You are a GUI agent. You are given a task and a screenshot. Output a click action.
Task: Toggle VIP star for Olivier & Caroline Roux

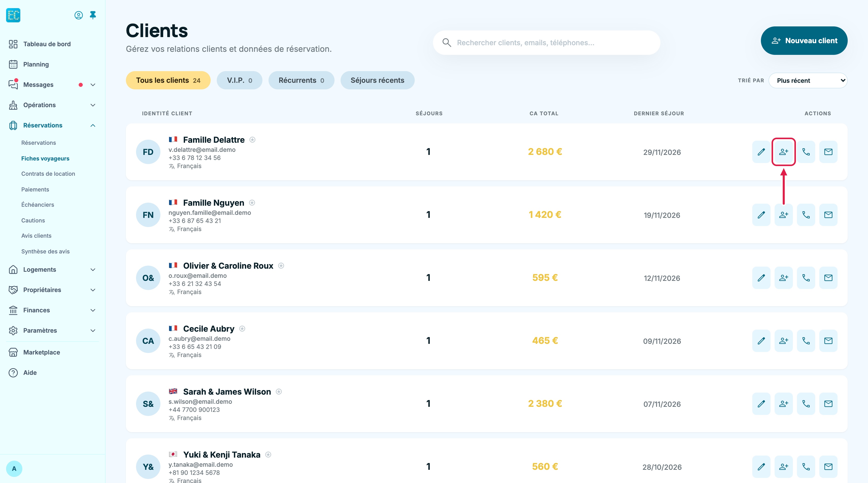(x=281, y=266)
